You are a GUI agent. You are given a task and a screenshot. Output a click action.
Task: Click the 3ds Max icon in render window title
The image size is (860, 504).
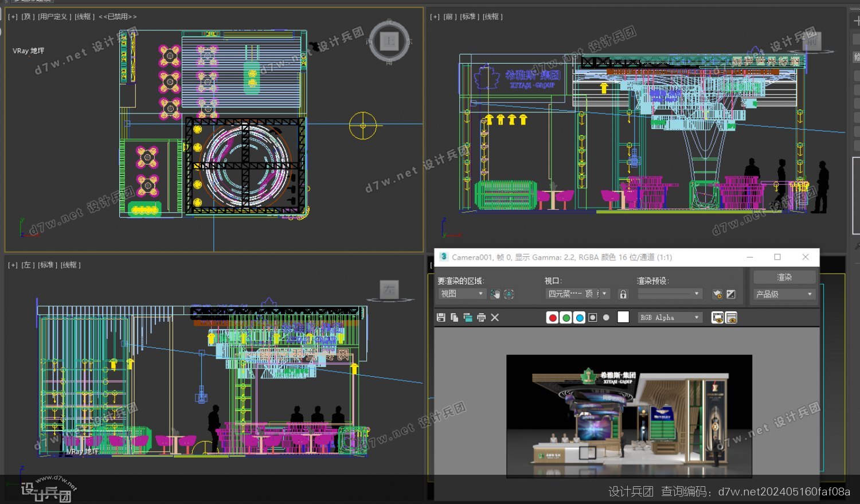(x=443, y=257)
